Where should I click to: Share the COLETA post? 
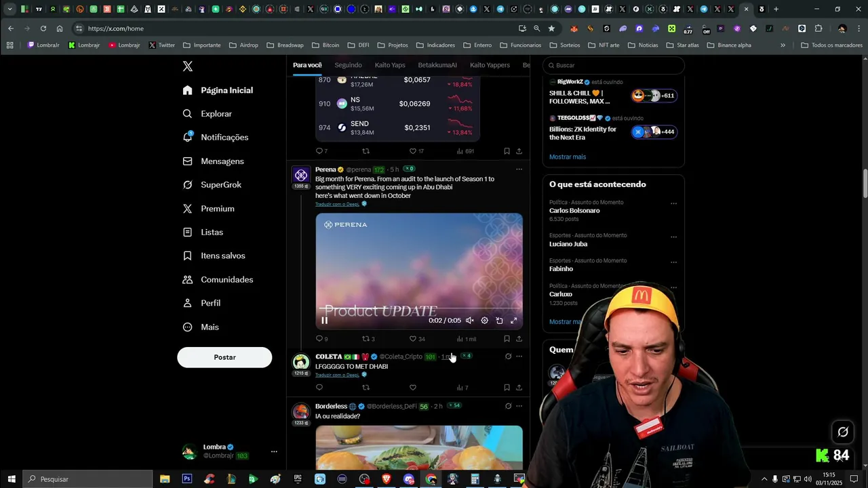(x=519, y=388)
